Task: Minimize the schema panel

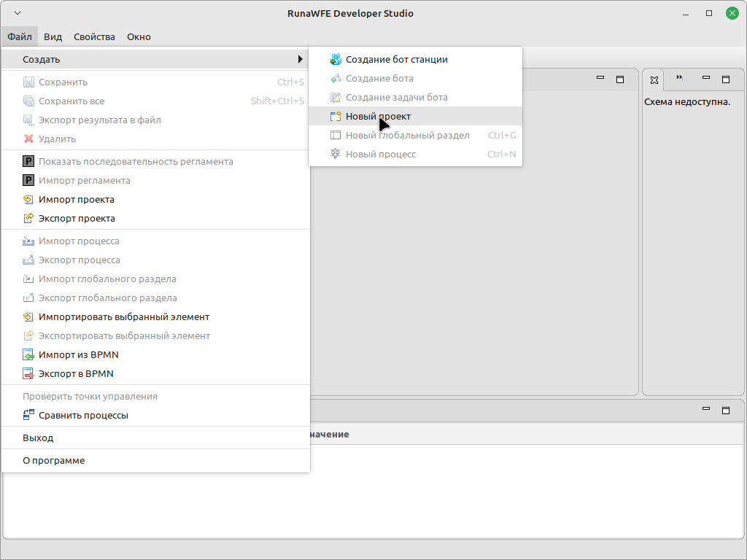Action: (x=706, y=77)
